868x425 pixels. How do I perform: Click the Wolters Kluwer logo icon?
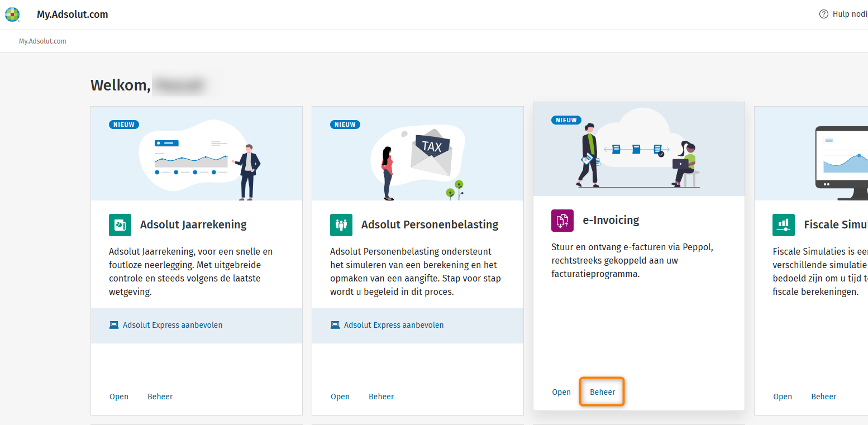point(12,15)
